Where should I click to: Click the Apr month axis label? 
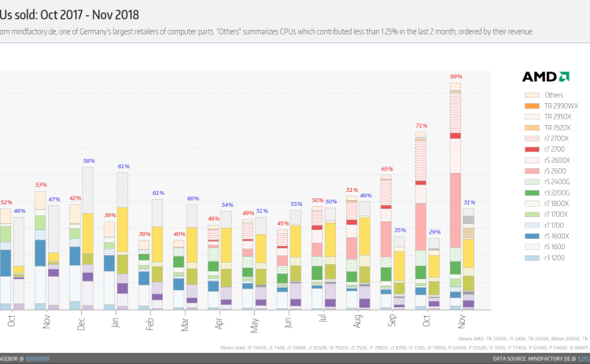tap(219, 323)
